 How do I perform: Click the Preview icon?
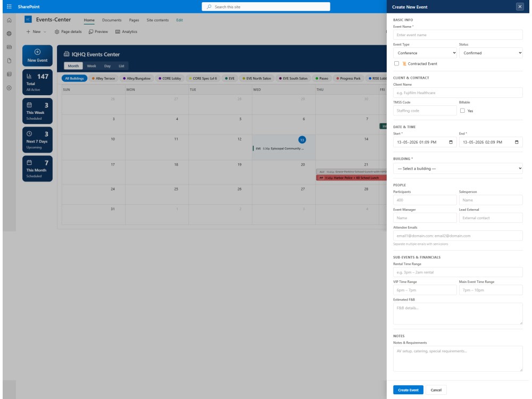[91, 31]
